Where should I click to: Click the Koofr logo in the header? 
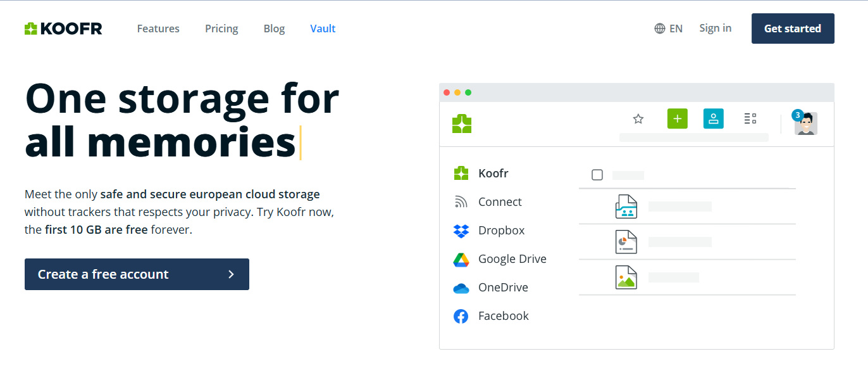[63, 29]
